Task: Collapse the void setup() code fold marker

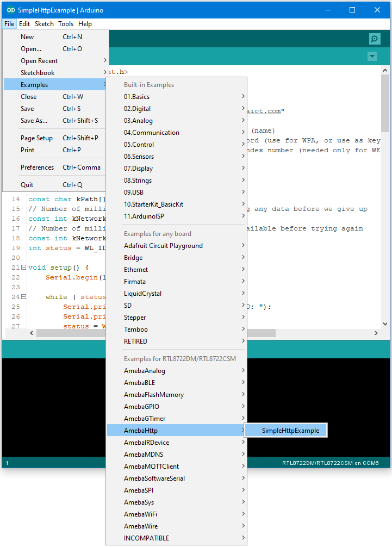Action: 24,268
